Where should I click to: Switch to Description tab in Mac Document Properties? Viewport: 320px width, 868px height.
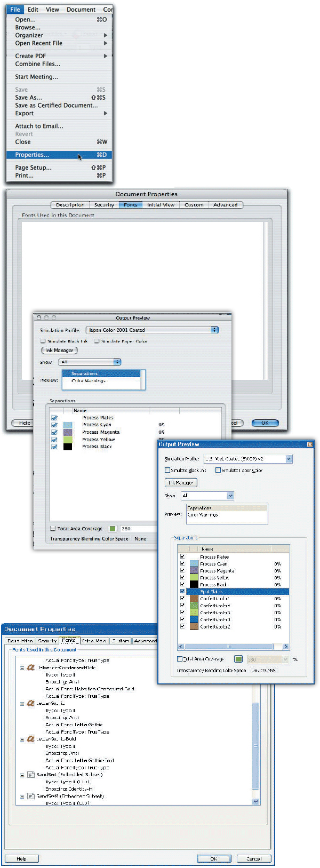70,205
